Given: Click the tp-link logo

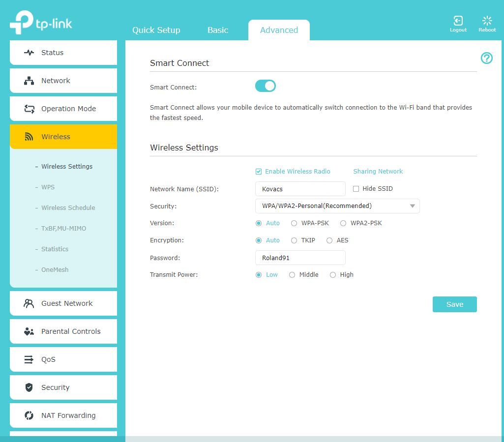Looking at the screenshot, I should coord(41,22).
